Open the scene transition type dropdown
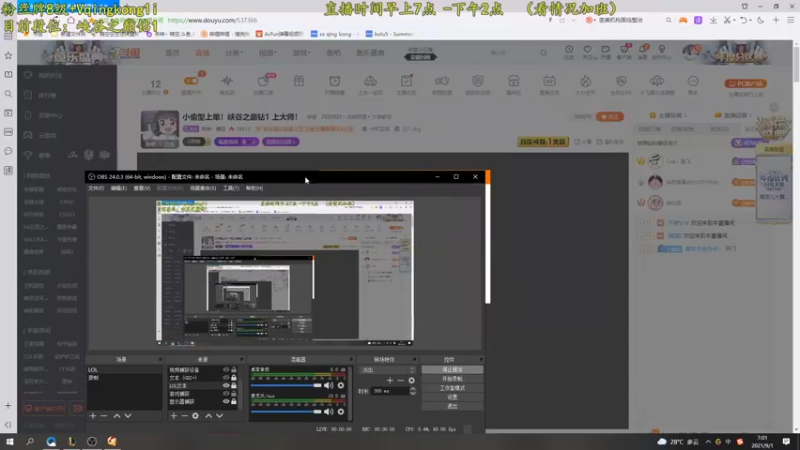800x450 pixels. (x=387, y=370)
